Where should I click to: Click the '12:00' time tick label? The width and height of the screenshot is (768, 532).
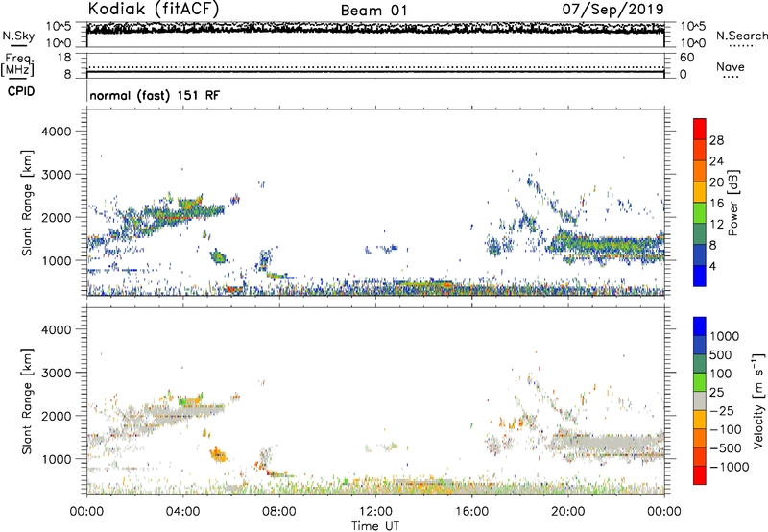pyautogui.click(x=375, y=512)
